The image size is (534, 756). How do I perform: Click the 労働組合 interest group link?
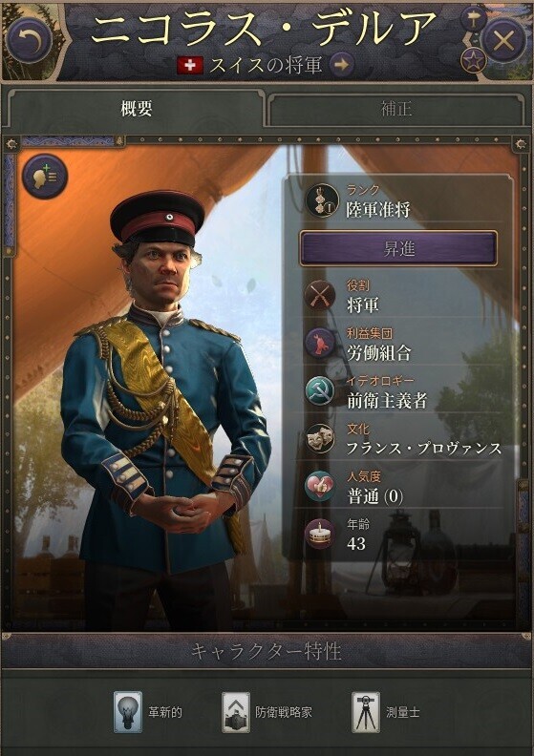378,352
